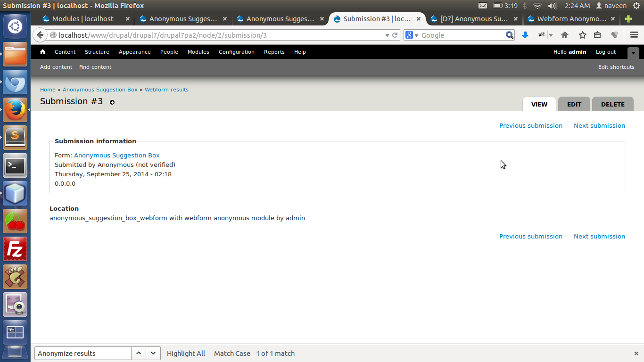Launch Chromium browser from the dock
The width and height of the screenshot is (644, 362).
tap(15, 82)
